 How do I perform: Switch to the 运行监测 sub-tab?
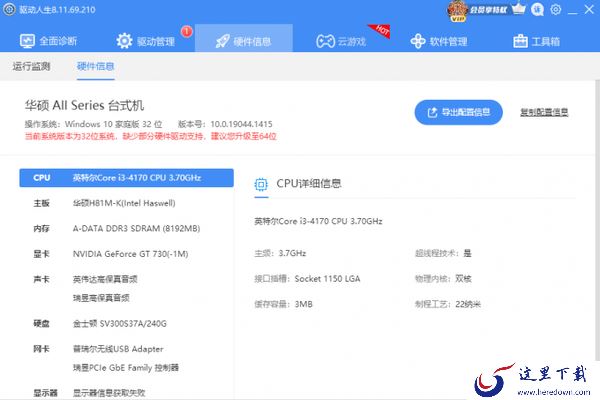tap(31, 66)
